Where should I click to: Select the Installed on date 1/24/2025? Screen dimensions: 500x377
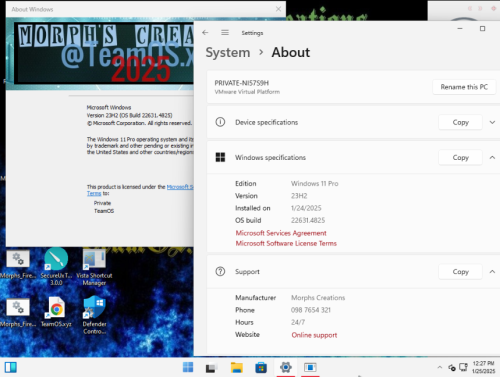306,208
